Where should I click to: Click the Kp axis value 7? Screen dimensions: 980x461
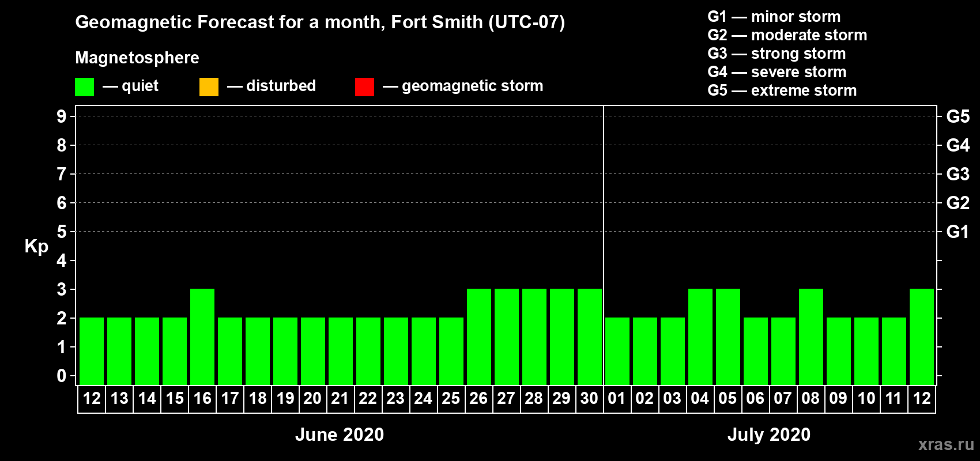coord(62,174)
